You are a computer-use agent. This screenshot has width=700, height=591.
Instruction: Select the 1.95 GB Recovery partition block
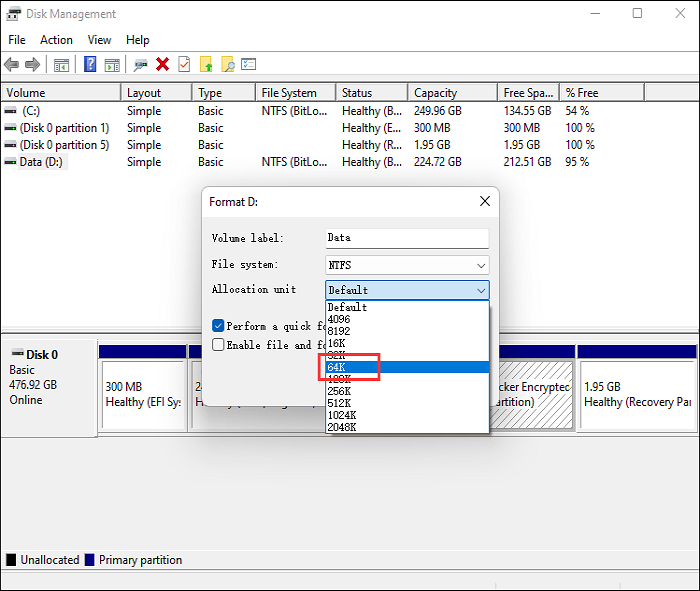(x=638, y=395)
